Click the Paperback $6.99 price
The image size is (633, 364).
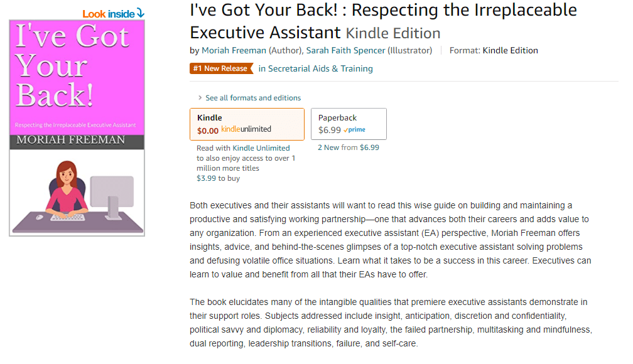329,131
